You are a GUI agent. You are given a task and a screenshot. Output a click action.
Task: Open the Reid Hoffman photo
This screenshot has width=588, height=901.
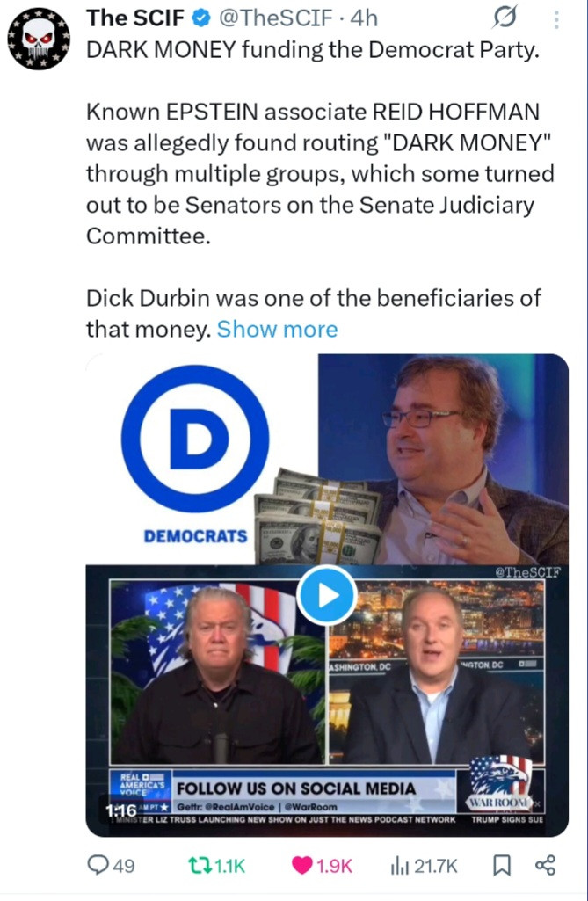443,459
